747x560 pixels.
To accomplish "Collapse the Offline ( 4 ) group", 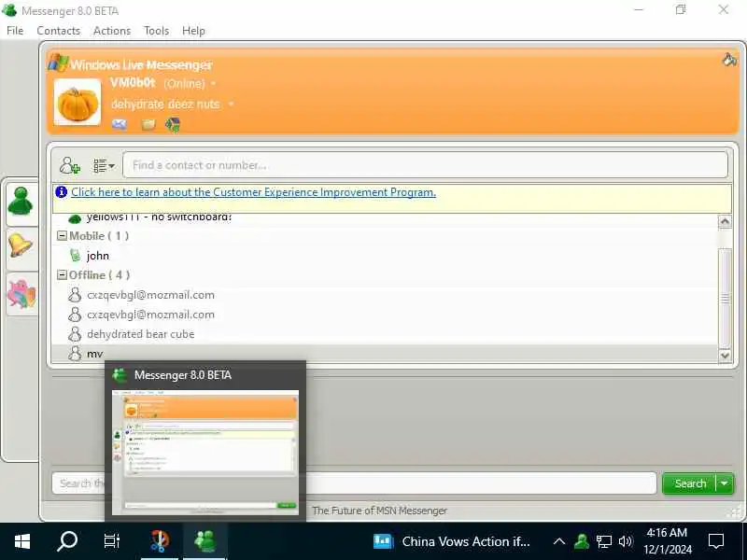I will [62, 274].
